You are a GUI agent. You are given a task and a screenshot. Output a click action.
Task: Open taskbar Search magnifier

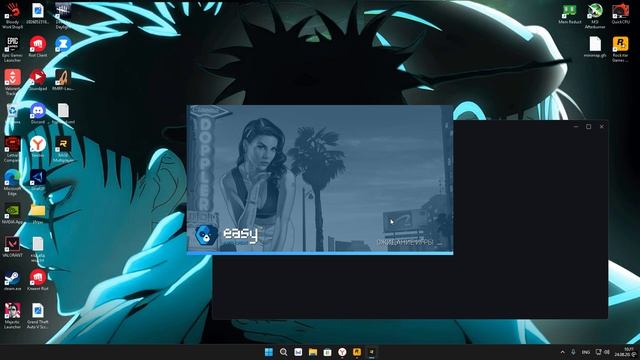coord(283,352)
